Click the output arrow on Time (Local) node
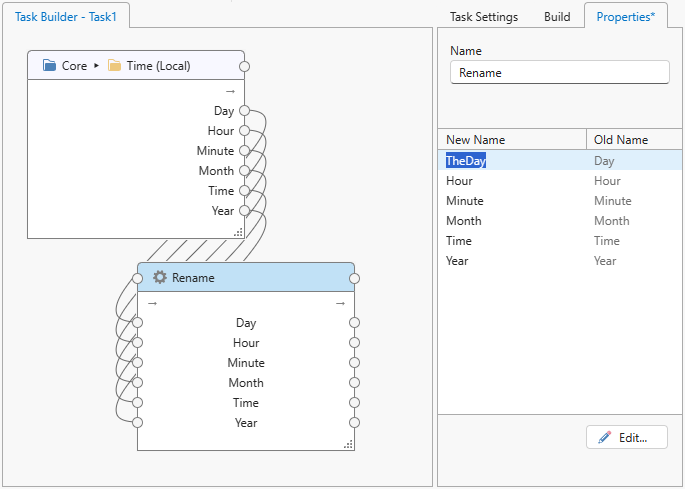685x489 pixels. pos(230,91)
